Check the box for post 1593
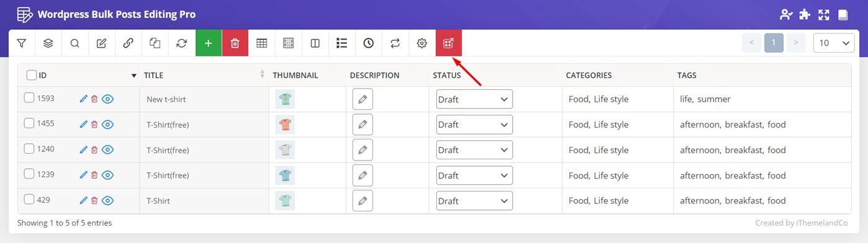Screen dimensions: 868x243 point(29,97)
